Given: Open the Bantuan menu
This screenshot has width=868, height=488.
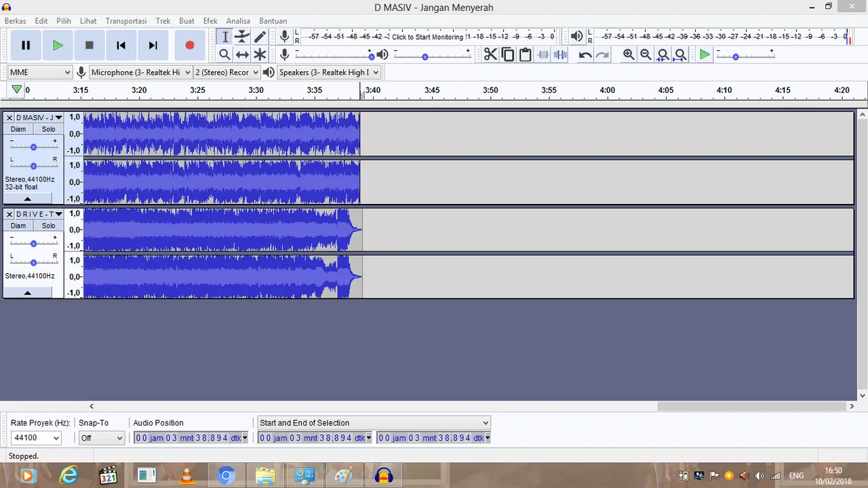Looking at the screenshot, I should tap(273, 21).
